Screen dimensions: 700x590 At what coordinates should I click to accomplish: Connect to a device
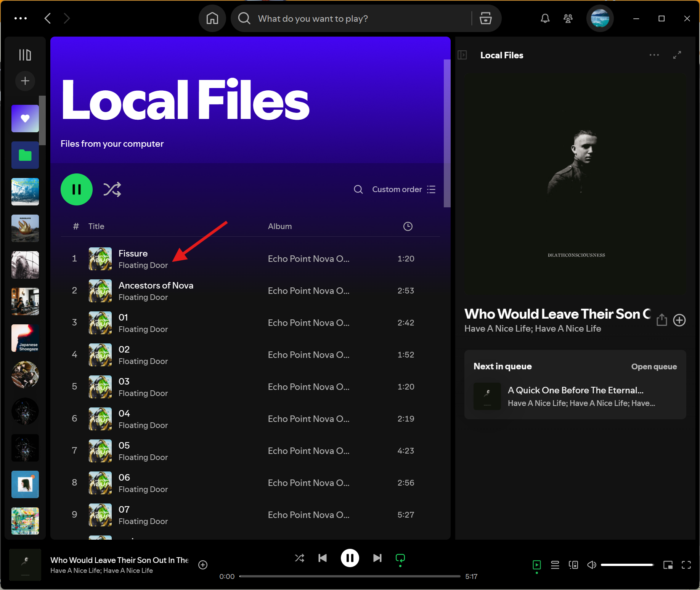point(573,565)
